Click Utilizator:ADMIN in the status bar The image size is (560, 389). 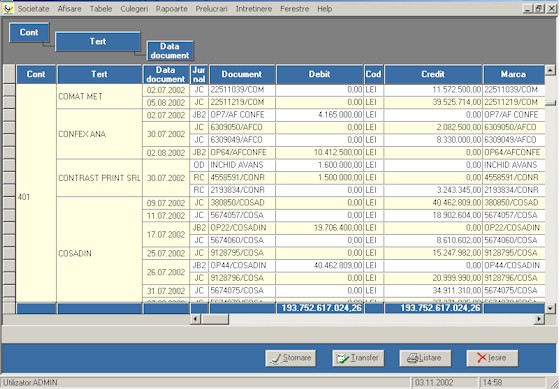[x=30, y=383]
